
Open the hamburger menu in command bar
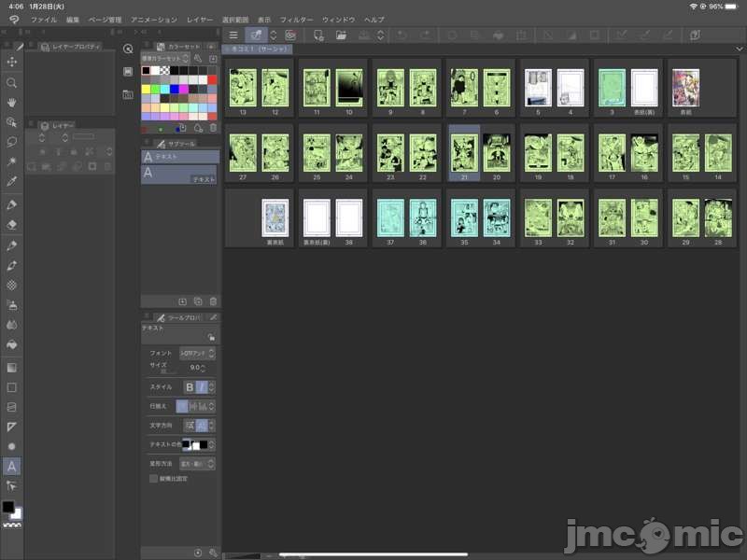point(233,35)
